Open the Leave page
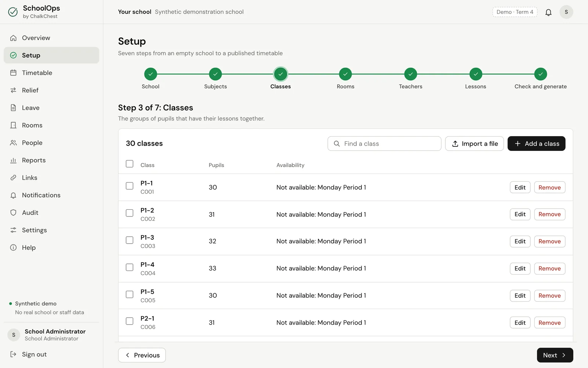This screenshot has width=588, height=368. pyautogui.click(x=51, y=108)
